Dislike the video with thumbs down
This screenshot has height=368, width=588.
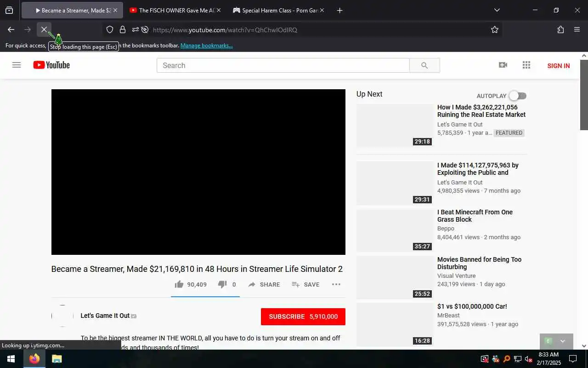pyautogui.click(x=222, y=284)
